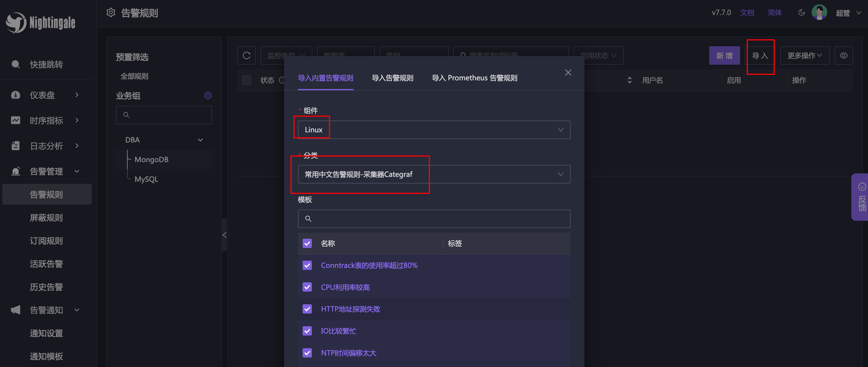The height and width of the screenshot is (367, 868).
Task: Open the 监控类型 filter dropdown
Action: click(286, 55)
